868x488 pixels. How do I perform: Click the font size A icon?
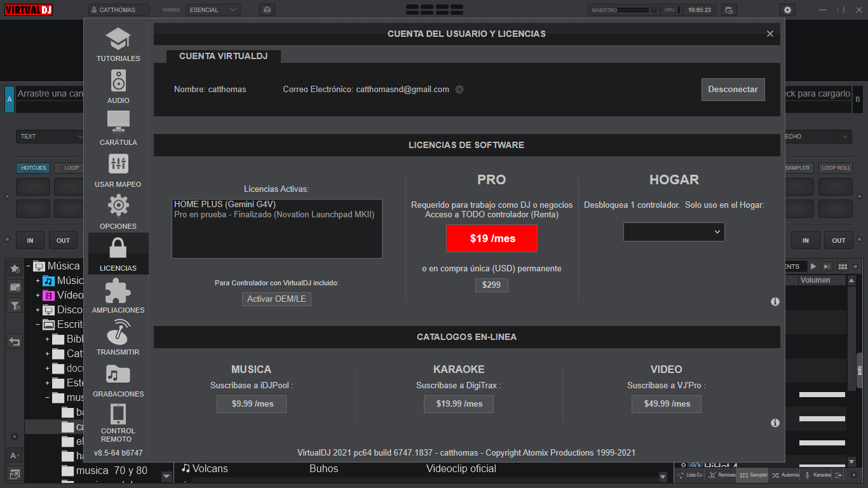[x=15, y=455]
